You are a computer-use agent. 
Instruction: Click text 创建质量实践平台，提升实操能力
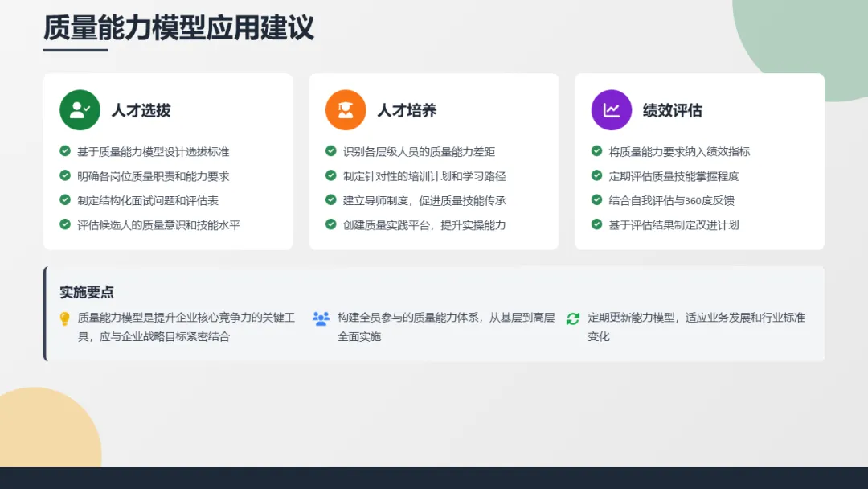(424, 225)
